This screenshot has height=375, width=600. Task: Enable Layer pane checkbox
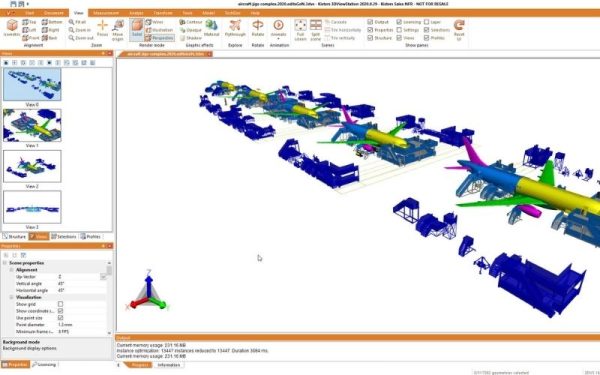(427, 22)
